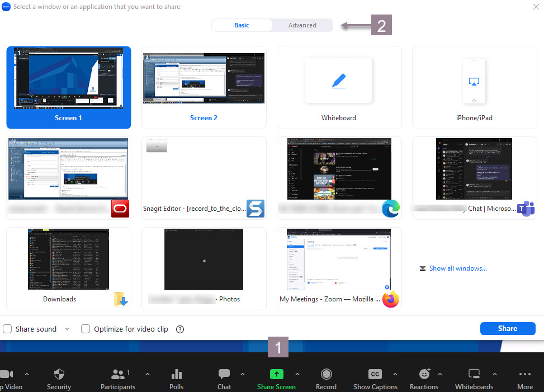Image resolution: width=544 pixels, height=392 pixels.
Task: Start recording with the Record icon
Action: (326, 375)
